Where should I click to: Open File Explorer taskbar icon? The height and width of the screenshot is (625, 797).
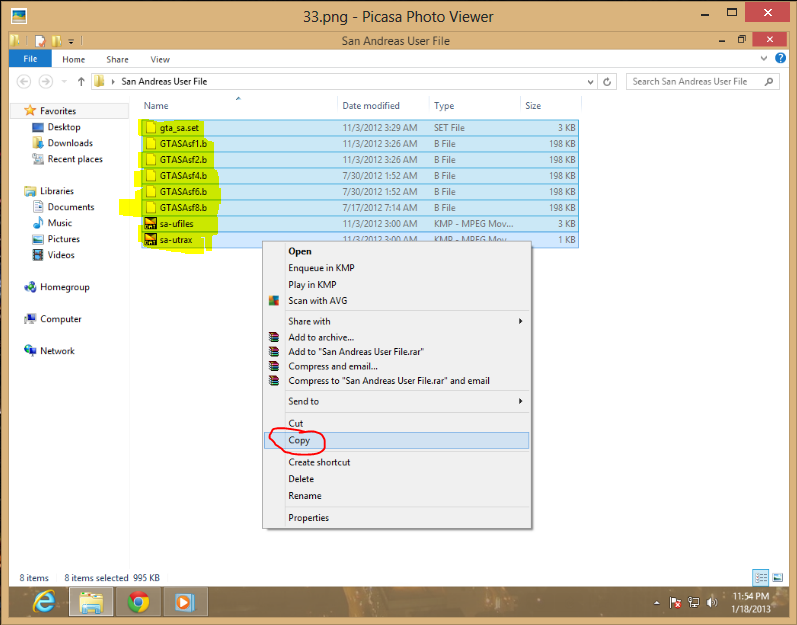pos(91,603)
